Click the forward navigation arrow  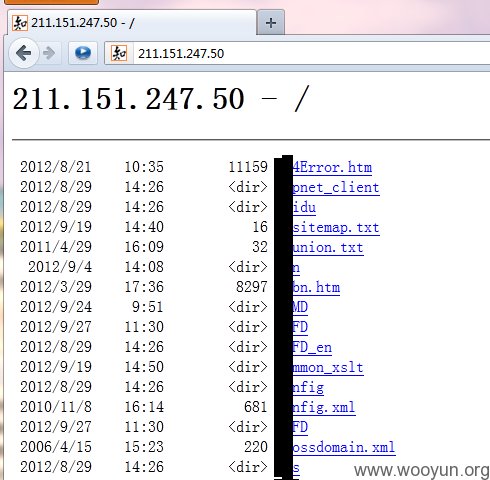click(49, 53)
